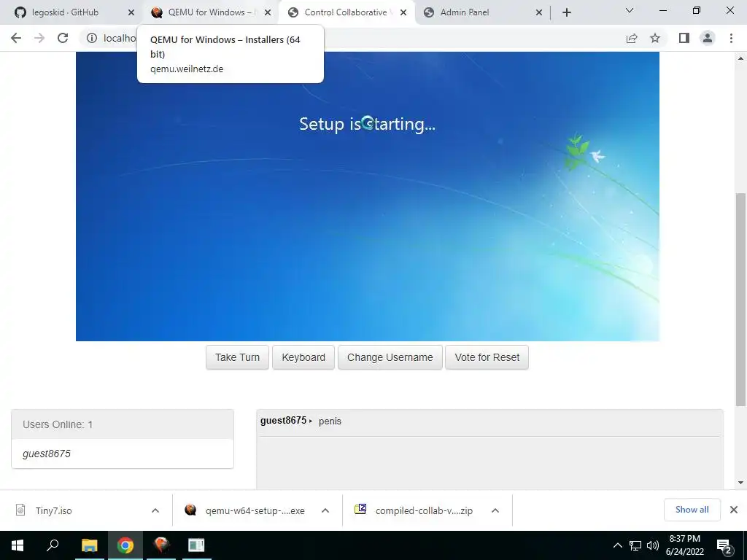Click the scrollbar down arrow
This screenshot has height=560, width=747.
[x=740, y=483]
